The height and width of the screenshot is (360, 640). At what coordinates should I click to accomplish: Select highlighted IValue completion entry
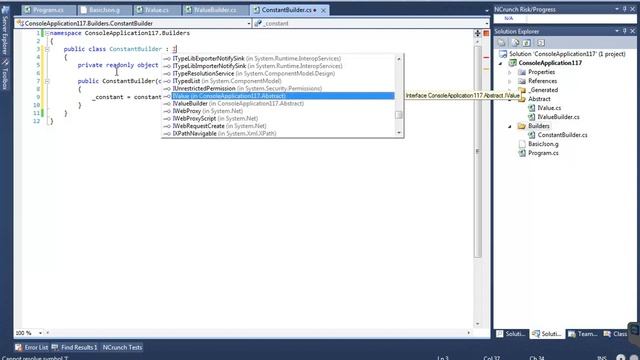(279, 96)
